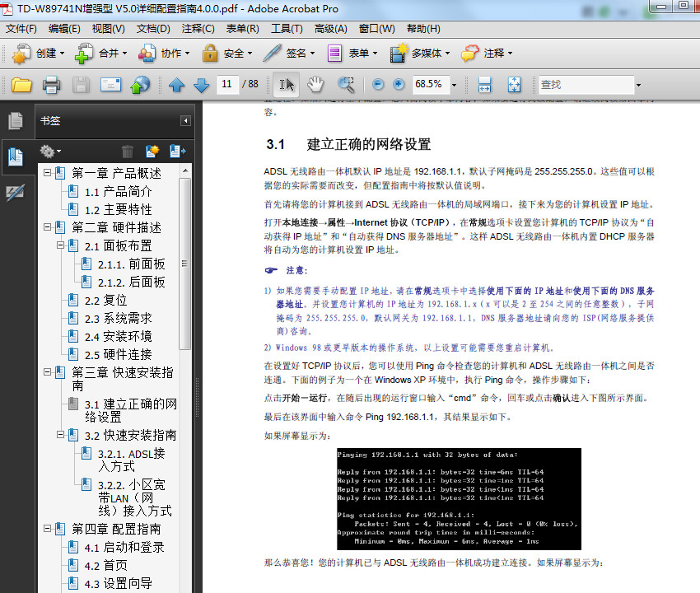Open the 注释 (Comment) toolbar menu
Screen dimensions: 700x593
click(x=487, y=54)
